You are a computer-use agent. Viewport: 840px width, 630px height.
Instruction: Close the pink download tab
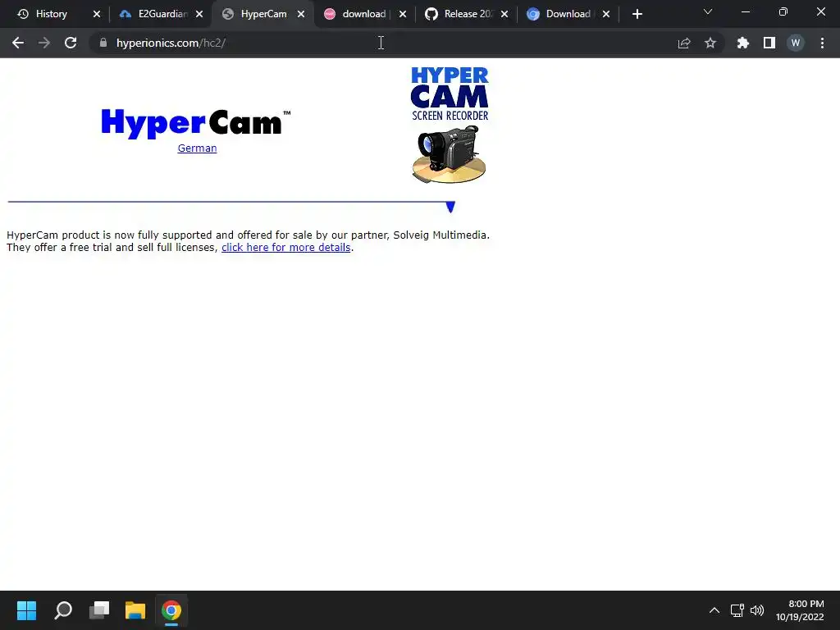pos(403,14)
